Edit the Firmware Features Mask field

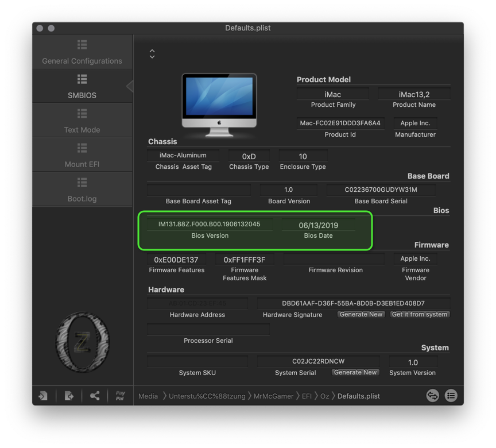[245, 260]
